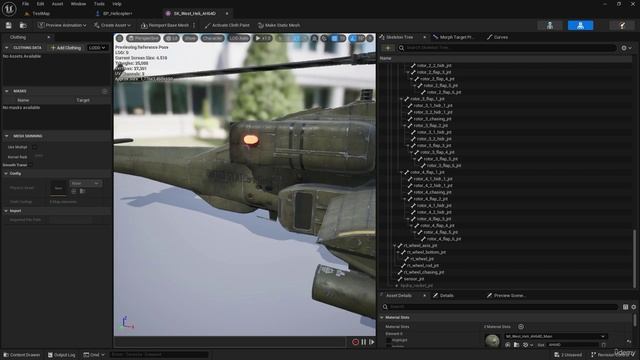Click the helicopter material sphere thumbnail
Image resolution: width=640 pixels, height=360 pixels.
tap(492, 340)
